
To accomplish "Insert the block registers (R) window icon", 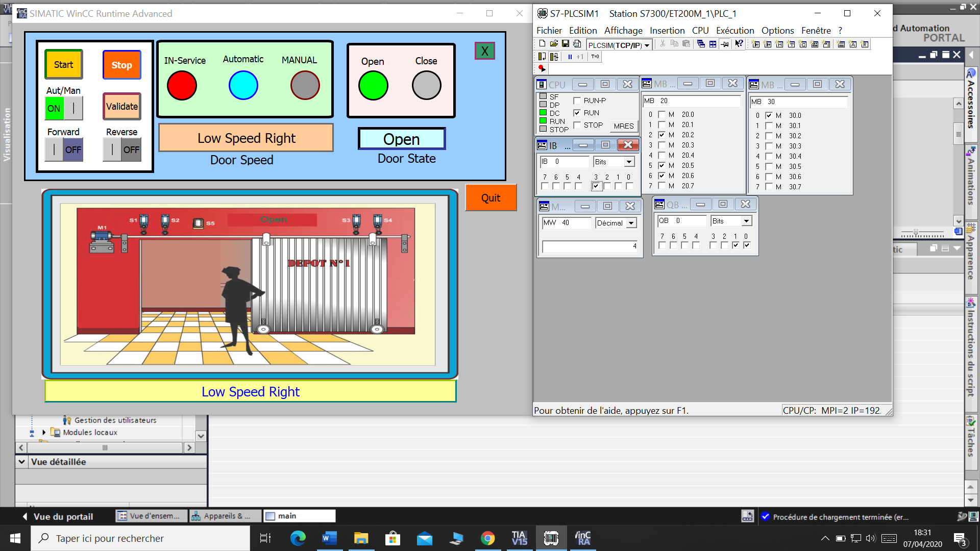I will coord(865,44).
